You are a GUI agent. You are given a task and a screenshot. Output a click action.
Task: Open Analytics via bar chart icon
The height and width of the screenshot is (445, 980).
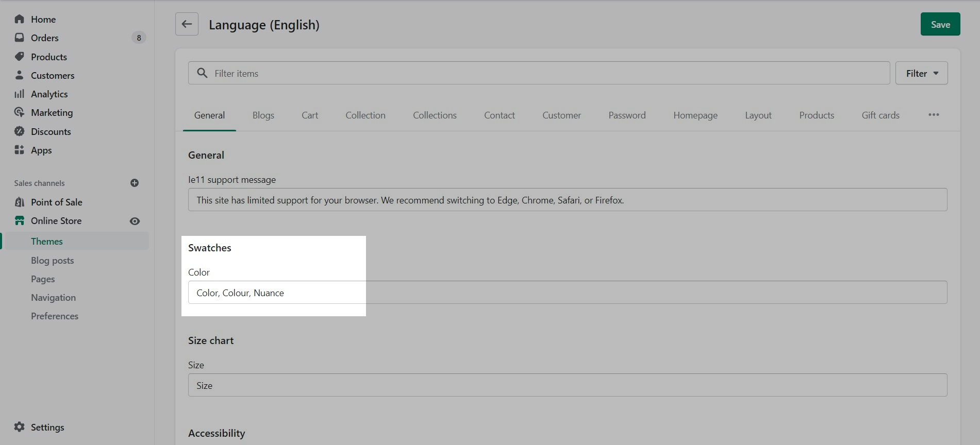pyautogui.click(x=20, y=94)
